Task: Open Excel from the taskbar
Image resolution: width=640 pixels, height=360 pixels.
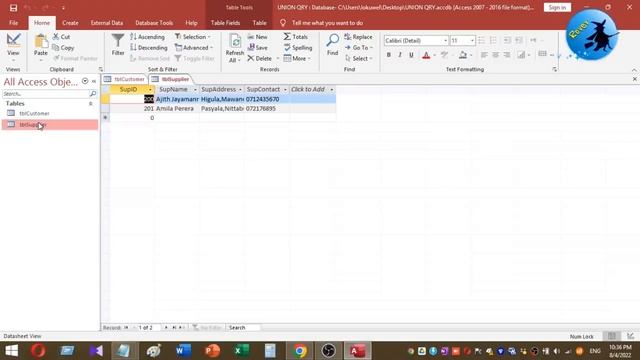Action: tap(242, 351)
